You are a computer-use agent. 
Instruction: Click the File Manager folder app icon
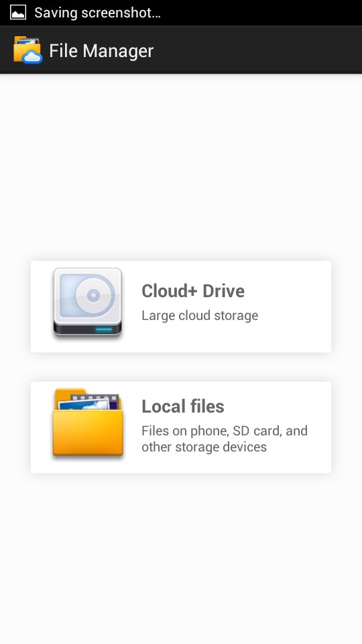(x=27, y=50)
